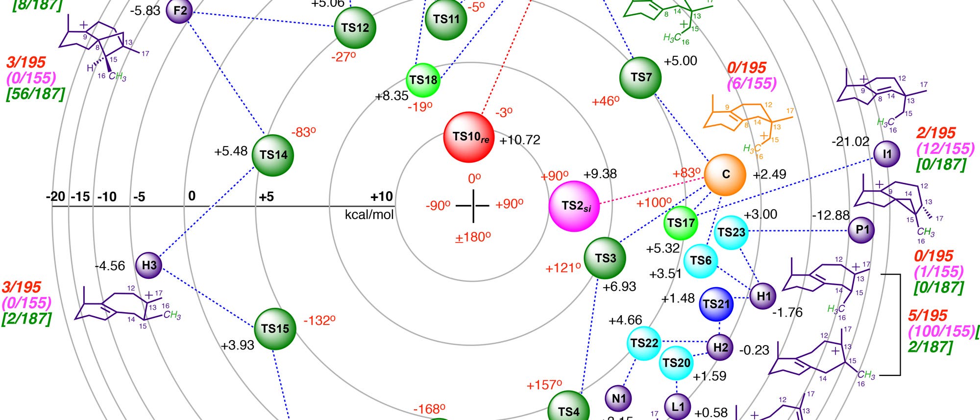This screenshot has height=420, width=980.
Task: Click the cyan TS6 sphere
Action: pos(701,260)
